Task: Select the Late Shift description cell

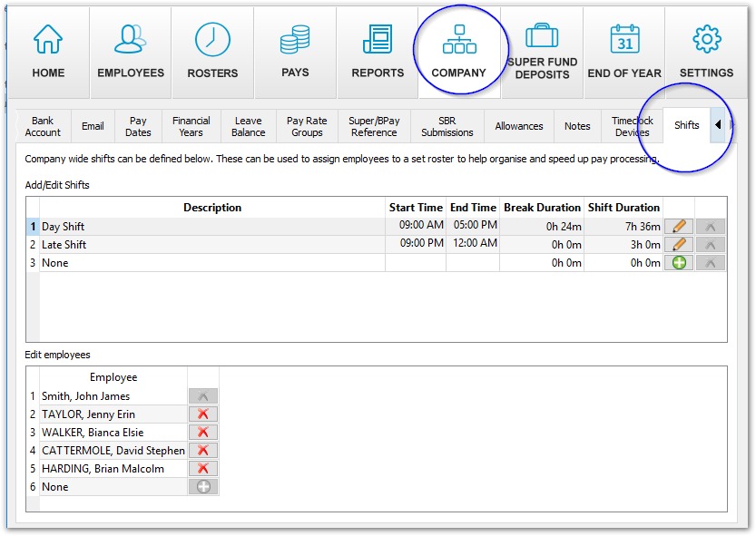Action: pos(212,245)
